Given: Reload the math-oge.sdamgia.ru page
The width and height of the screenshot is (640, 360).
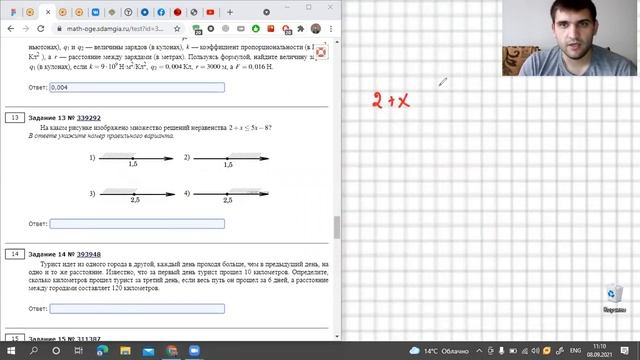Looking at the screenshot, I should 40,29.
